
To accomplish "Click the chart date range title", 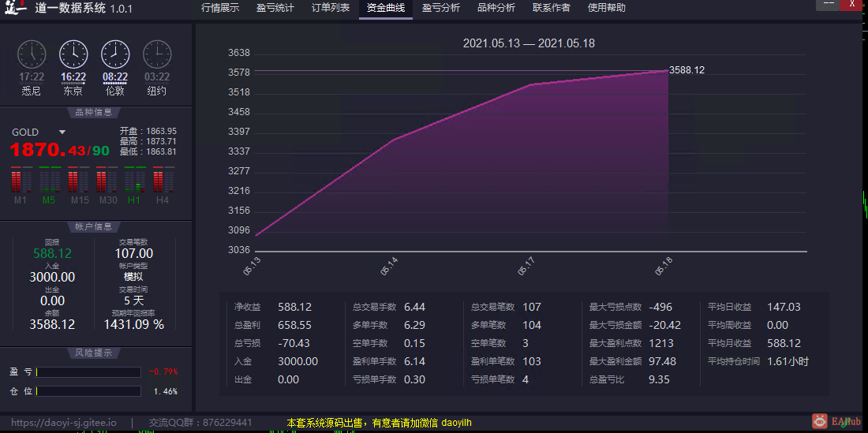I will click(529, 43).
